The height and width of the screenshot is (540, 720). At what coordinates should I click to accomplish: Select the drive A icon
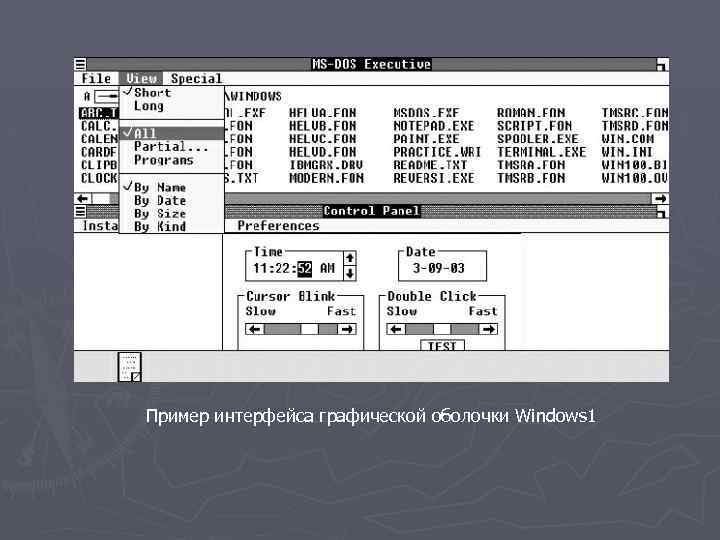tap(102, 97)
